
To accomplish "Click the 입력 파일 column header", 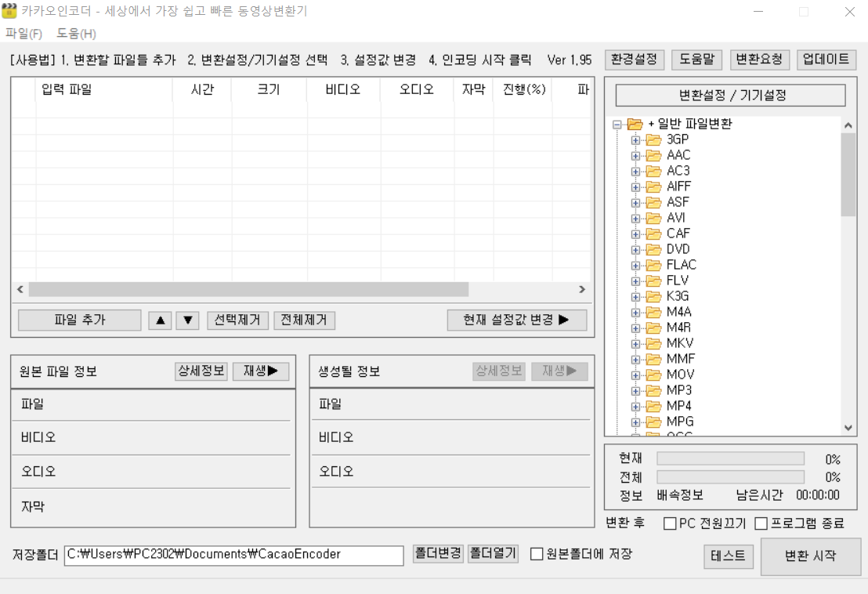I will (104, 89).
